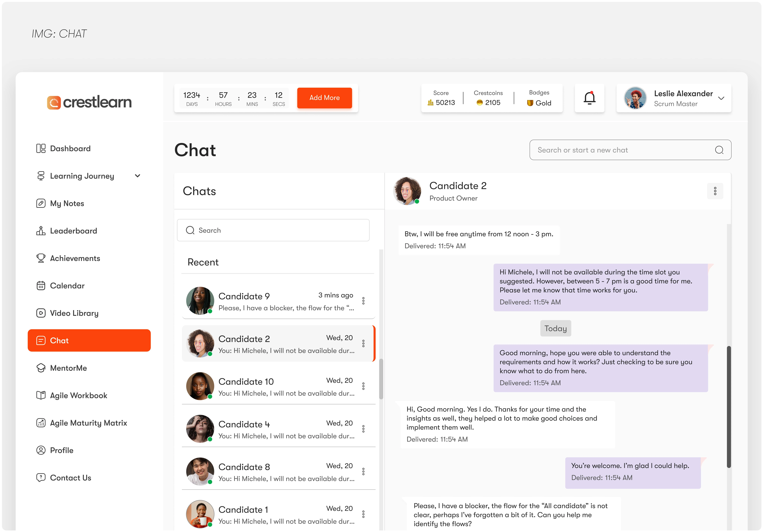The image size is (763, 532).
Task: Click the Video Library play icon
Action: [41, 313]
